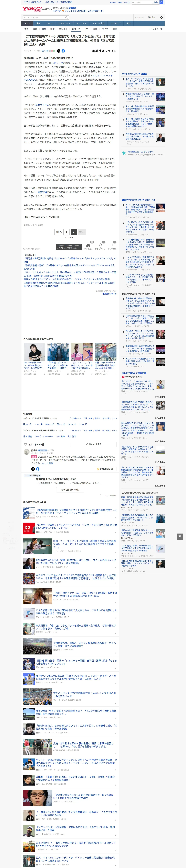Select the 国際 category
The width and height of the screenshot is (186, 868).
point(44,29)
